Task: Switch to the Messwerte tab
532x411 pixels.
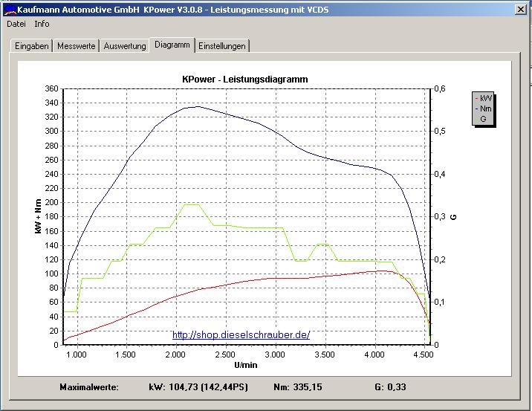Action: 76,46
